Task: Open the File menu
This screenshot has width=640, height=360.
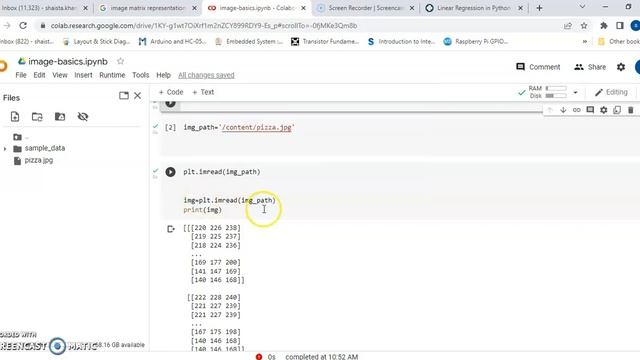Action: click(21, 75)
